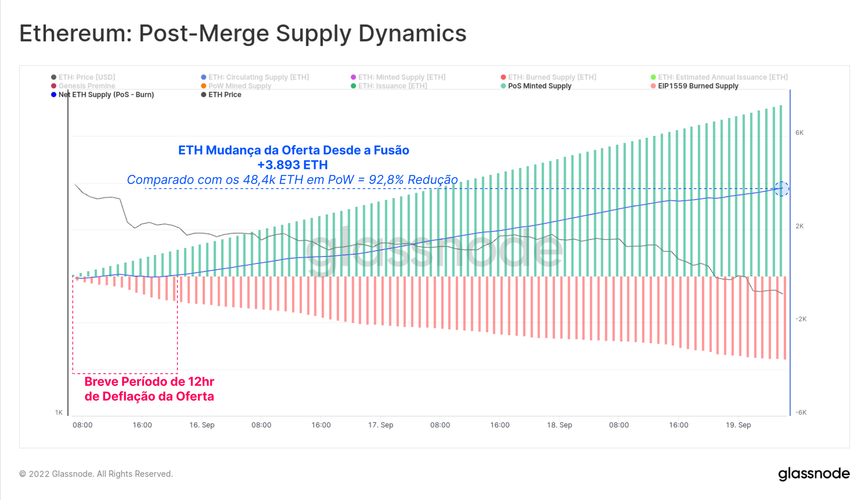Click the 19. Sep date label on x-axis

coord(738,425)
